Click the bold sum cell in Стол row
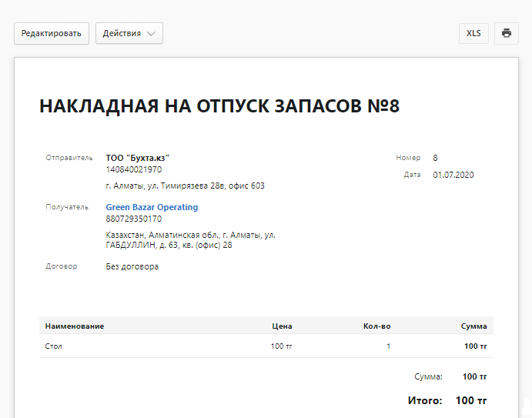 475,346
